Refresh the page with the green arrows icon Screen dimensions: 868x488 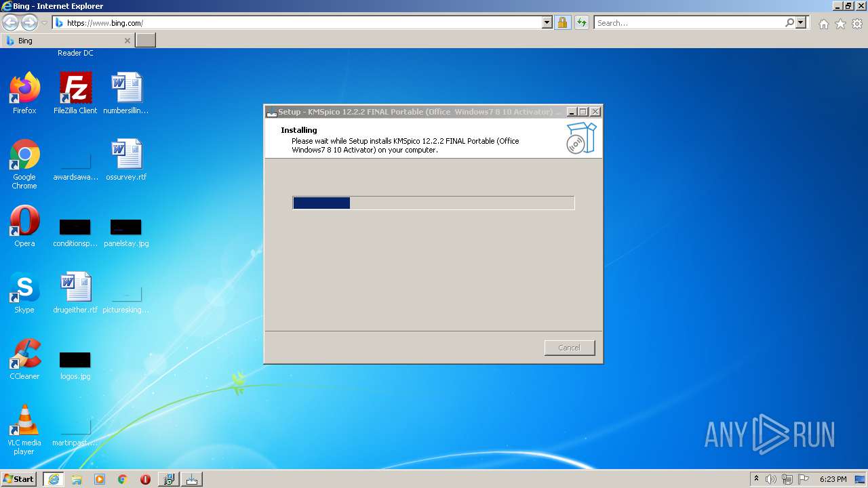[581, 22]
